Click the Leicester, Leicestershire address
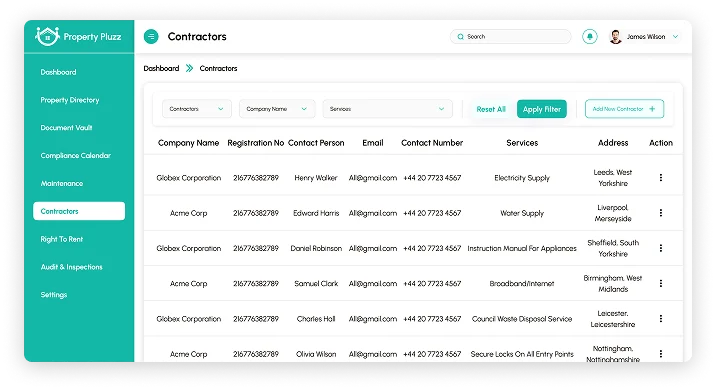Viewport: 716px width, 390px height. tap(613, 318)
